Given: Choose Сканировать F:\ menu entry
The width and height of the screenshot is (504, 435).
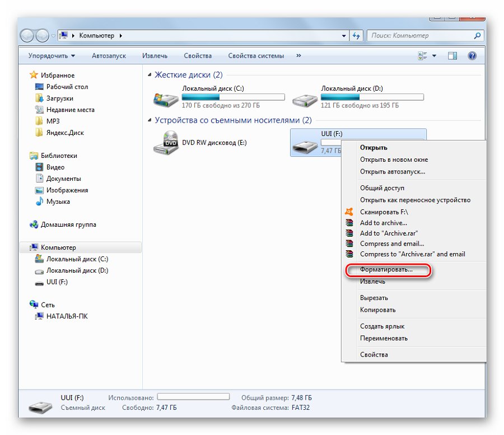Looking at the screenshot, I should 384,212.
